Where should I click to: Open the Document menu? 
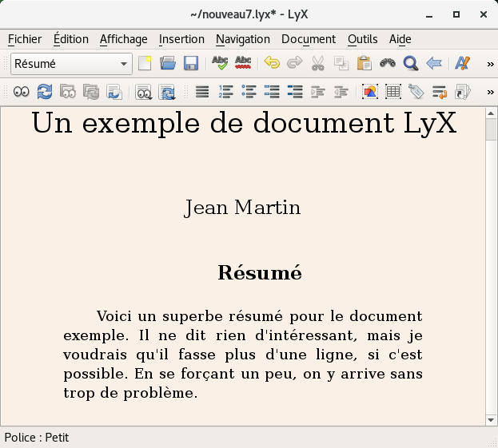coord(309,39)
